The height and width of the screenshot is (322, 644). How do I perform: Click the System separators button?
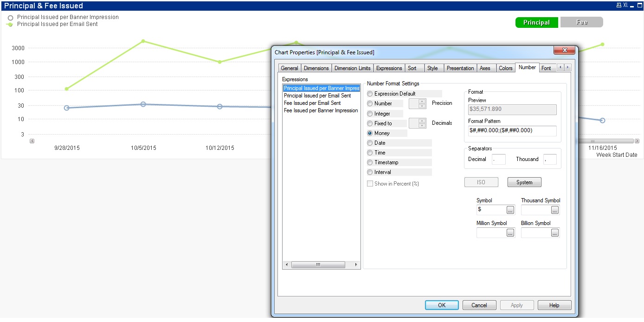(524, 182)
